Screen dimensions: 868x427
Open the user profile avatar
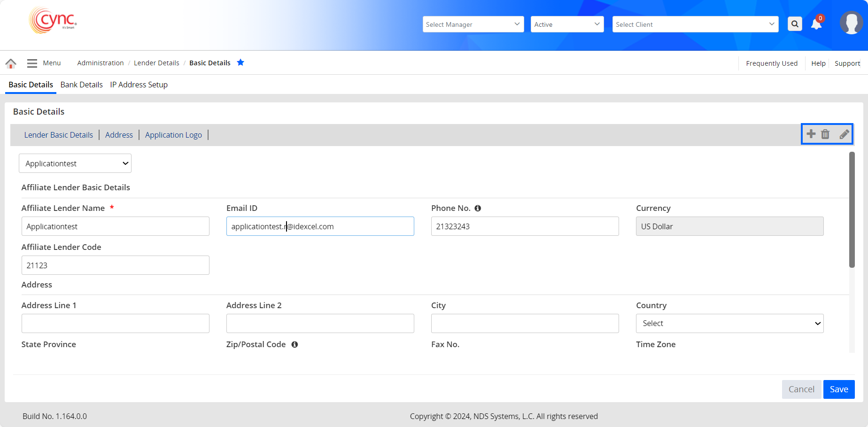851,23
